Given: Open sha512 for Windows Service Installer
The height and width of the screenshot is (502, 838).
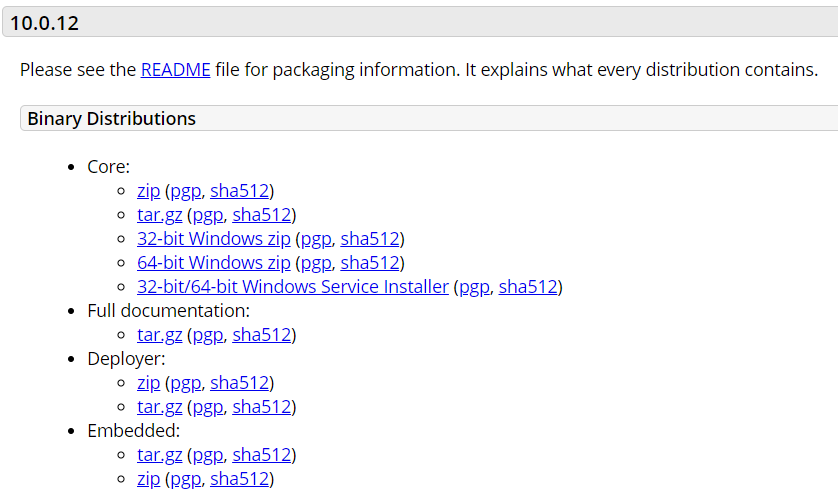Looking at the screenshot, I should pyautogui.click(x=528, y=287).
